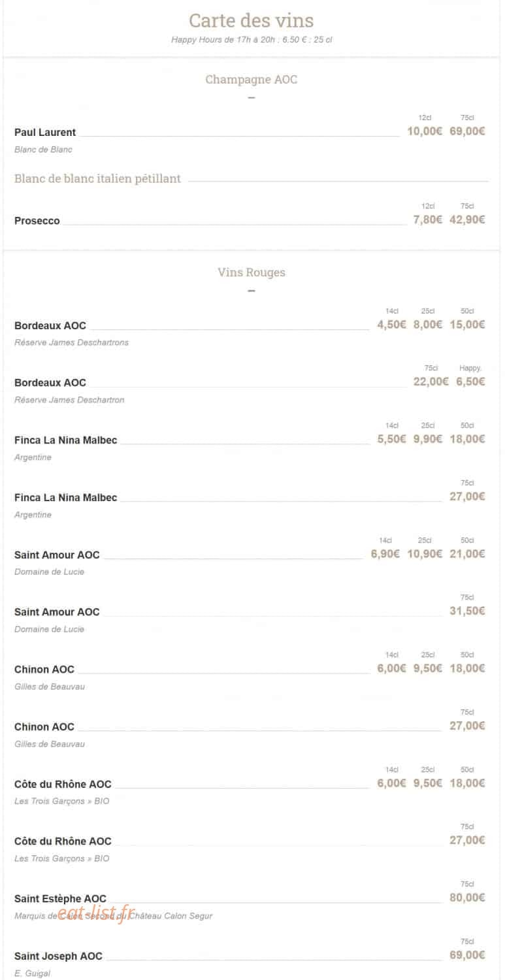This screenshot has height=980, width=505.
Task: Click Saint Amour AOC 10,90€ price
Action: point(425,554)
